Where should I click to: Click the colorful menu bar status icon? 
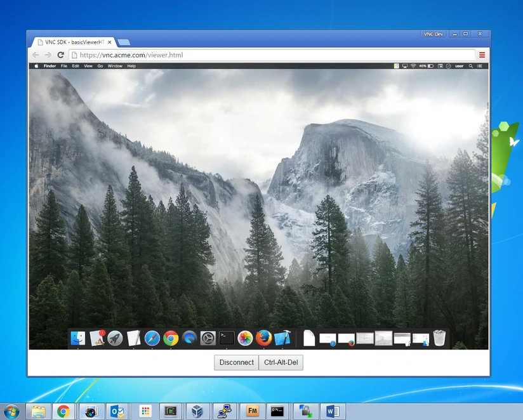pyautogui.click(x=396, y=66)
